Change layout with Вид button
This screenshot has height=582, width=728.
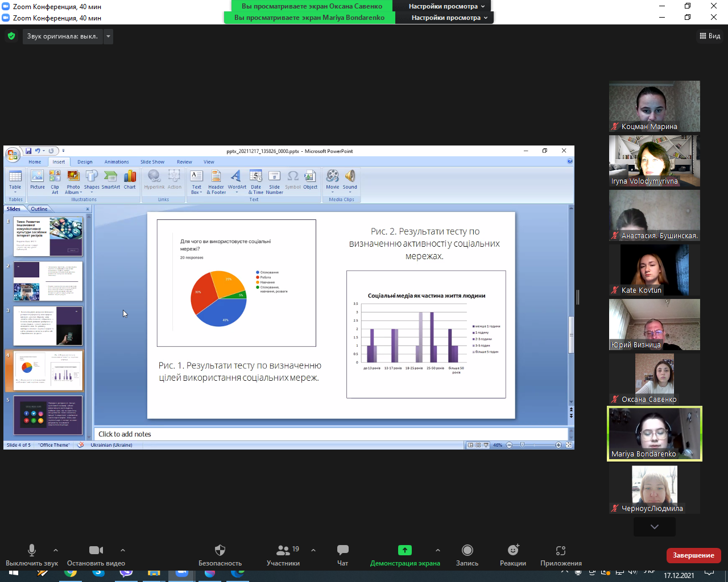pyautogui.click(x=710, y=36)
